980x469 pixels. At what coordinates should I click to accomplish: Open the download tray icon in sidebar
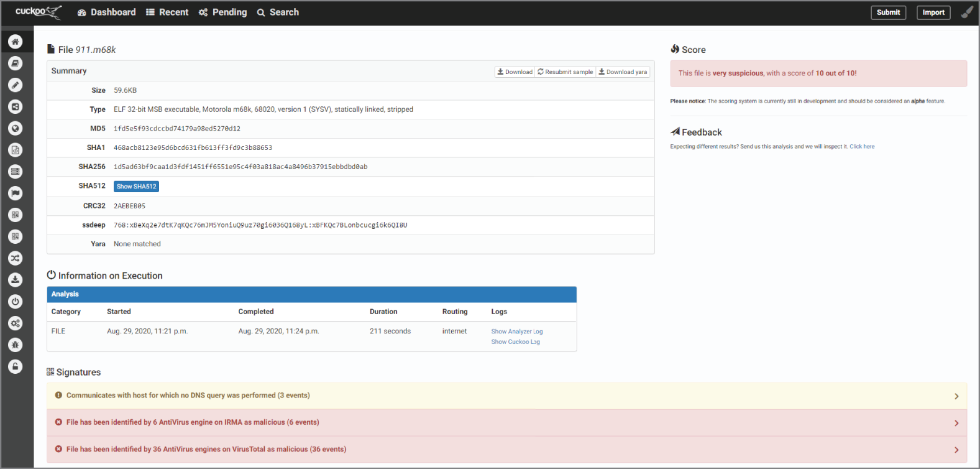[16, 280]
